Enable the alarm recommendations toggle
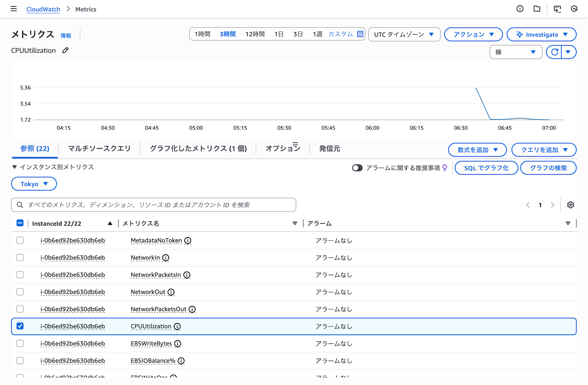 pos(357,168)
